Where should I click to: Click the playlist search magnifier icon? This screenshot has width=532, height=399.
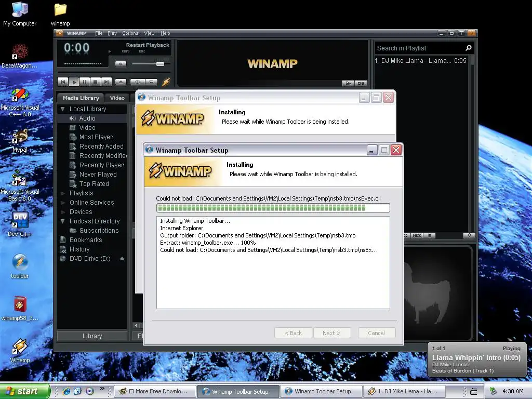[469, 48]
